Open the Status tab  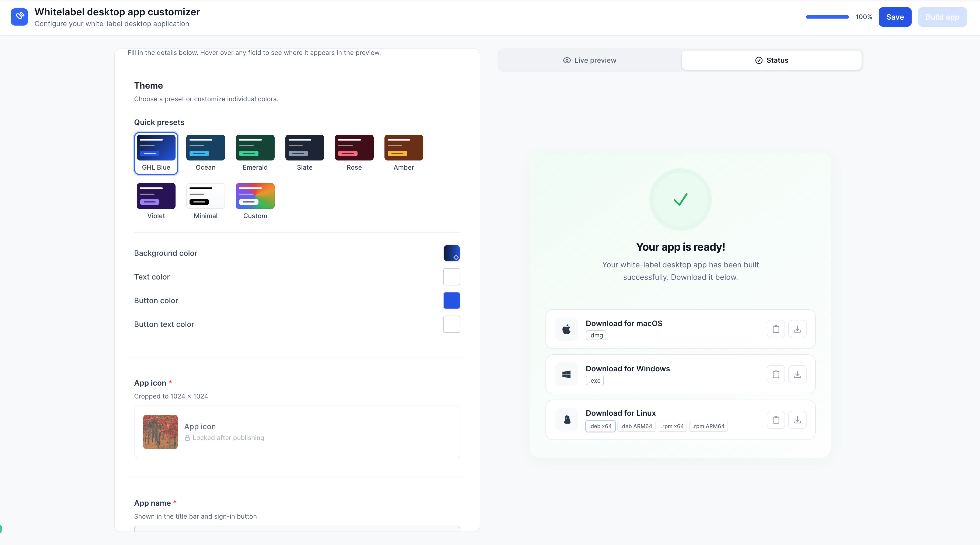point(772,60)
